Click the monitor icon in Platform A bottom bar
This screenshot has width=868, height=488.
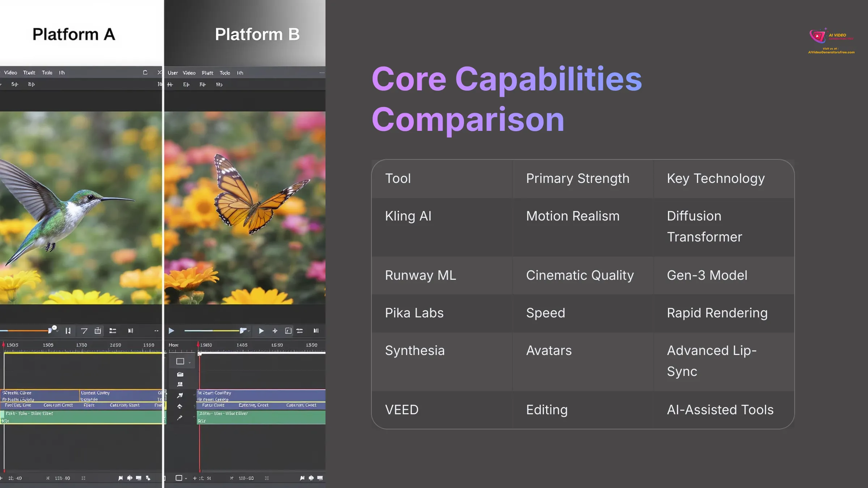click(x=139, y=478)
